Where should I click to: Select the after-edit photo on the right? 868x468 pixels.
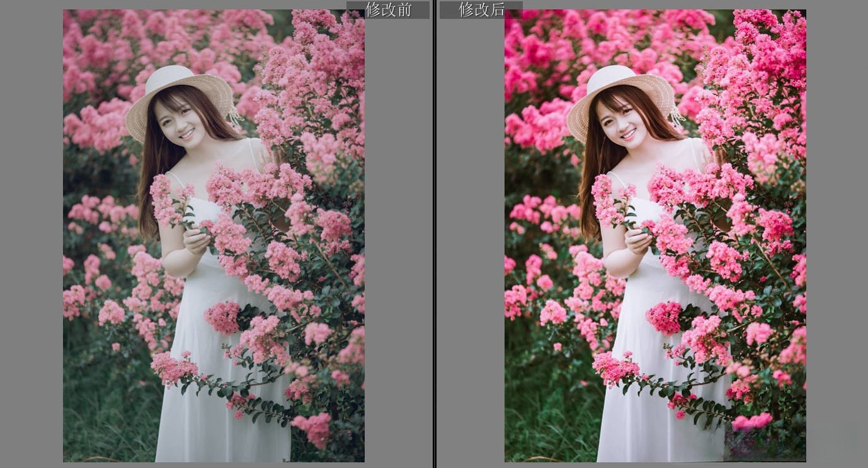(x=655, y=236)
